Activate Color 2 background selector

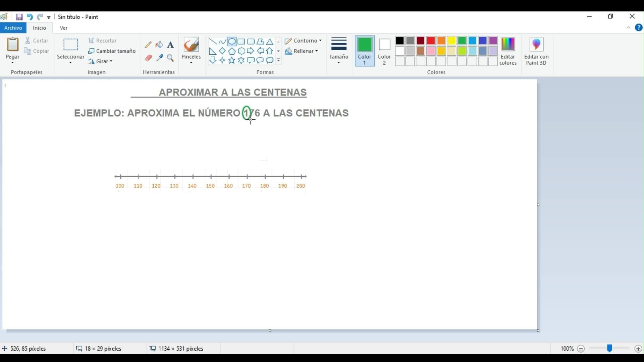click(x=384, y=51)
